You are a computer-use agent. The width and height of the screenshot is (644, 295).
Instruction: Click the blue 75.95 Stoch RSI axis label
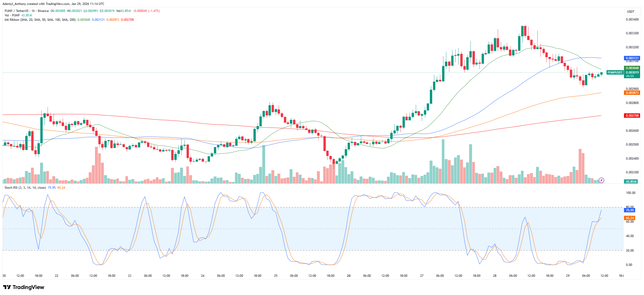click(x=630, y=210)
